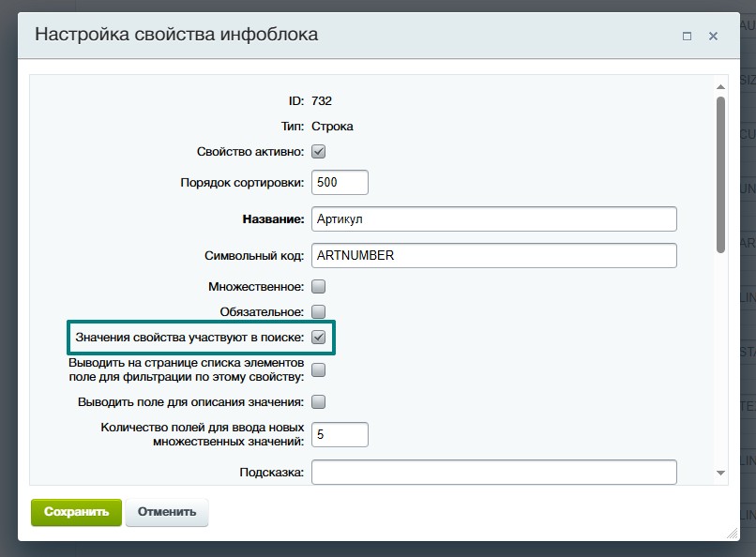Click the "Порядок сортировки" field with 500
This screenshot has height=557, width=756.
click(340, 182)
